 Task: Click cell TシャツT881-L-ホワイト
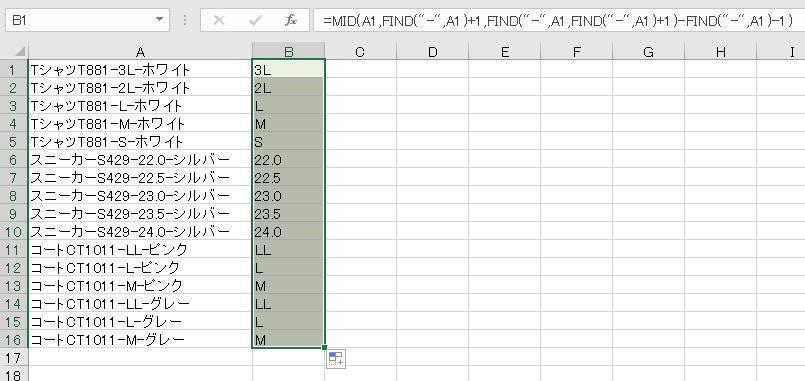[x=140, y=105]
